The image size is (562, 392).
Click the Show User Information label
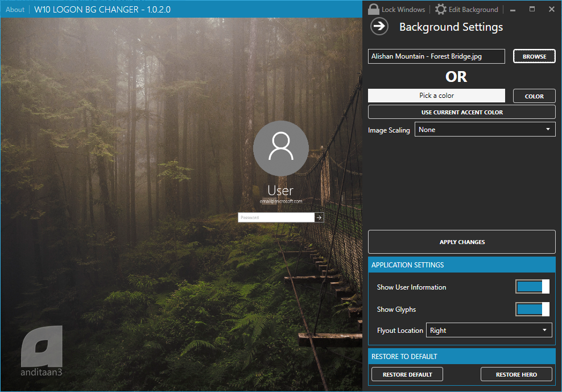point(411,287)
